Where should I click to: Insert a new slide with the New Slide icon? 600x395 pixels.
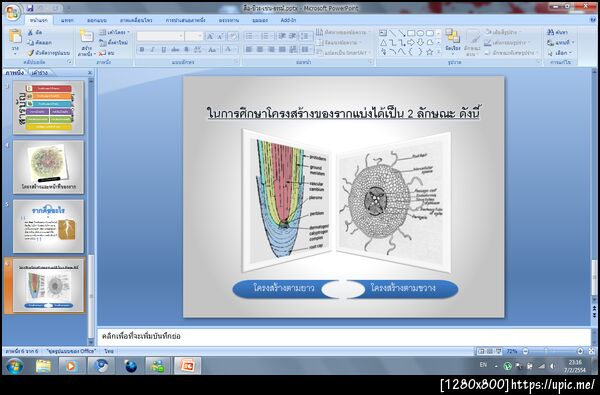(x=87, y=36)
